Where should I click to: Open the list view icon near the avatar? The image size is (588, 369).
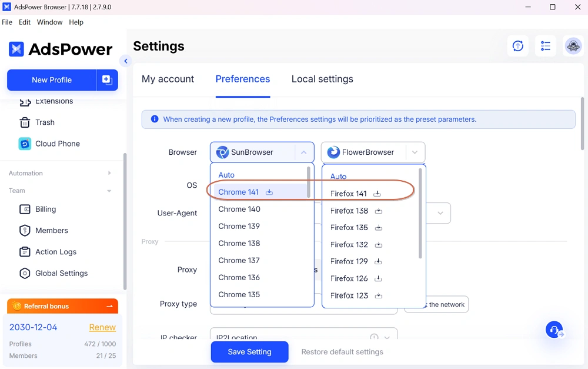(x=546, y=45)
